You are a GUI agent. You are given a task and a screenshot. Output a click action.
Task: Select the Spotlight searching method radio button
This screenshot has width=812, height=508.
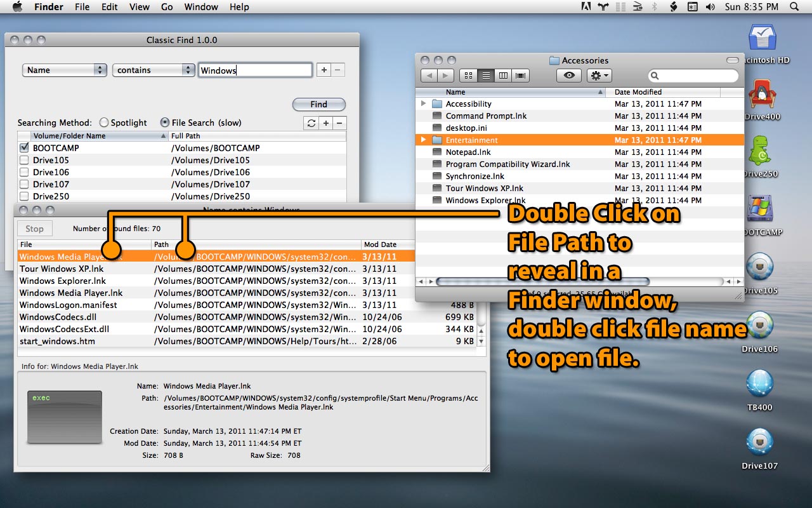(105, 123)
